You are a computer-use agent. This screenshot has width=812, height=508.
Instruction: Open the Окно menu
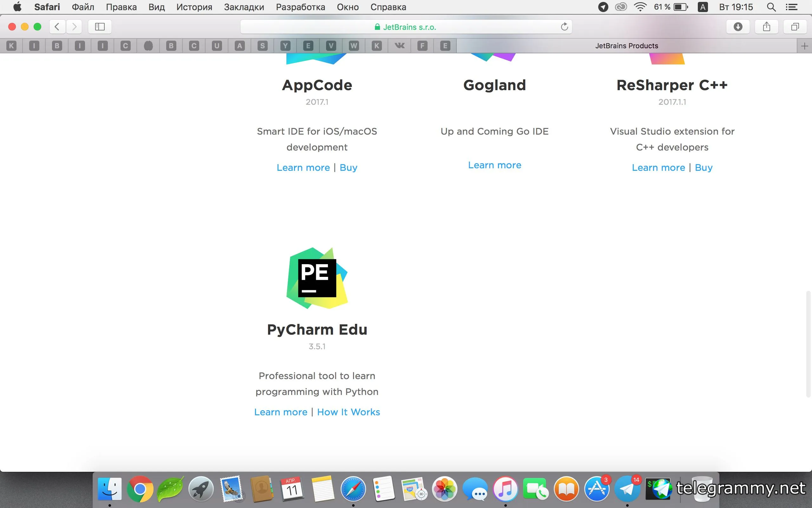point(348,7)
